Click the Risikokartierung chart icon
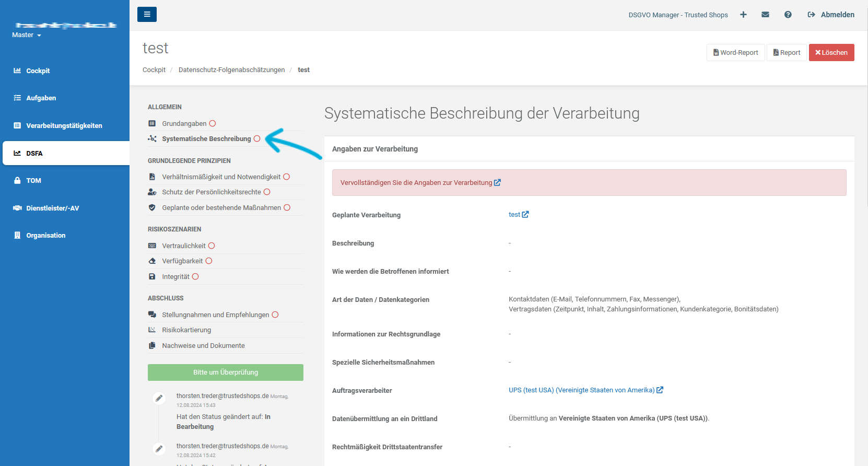Screen dimensions: 868x466 point(152,330)
